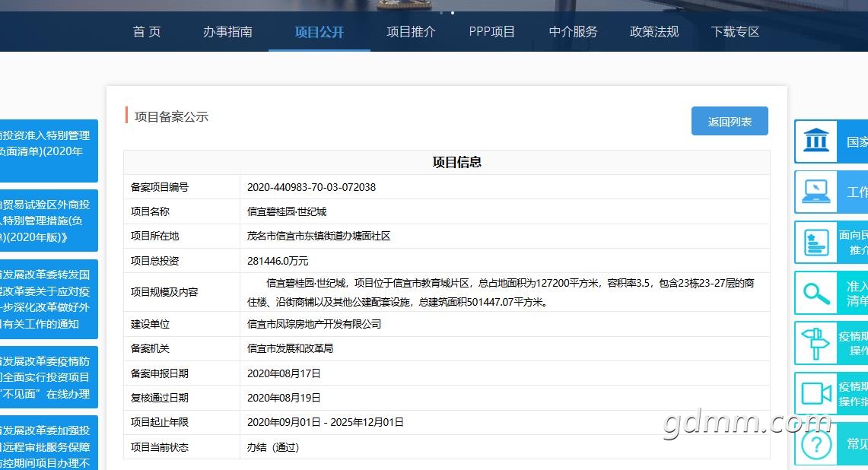Click the question mark help icon

tap(816, 444)
